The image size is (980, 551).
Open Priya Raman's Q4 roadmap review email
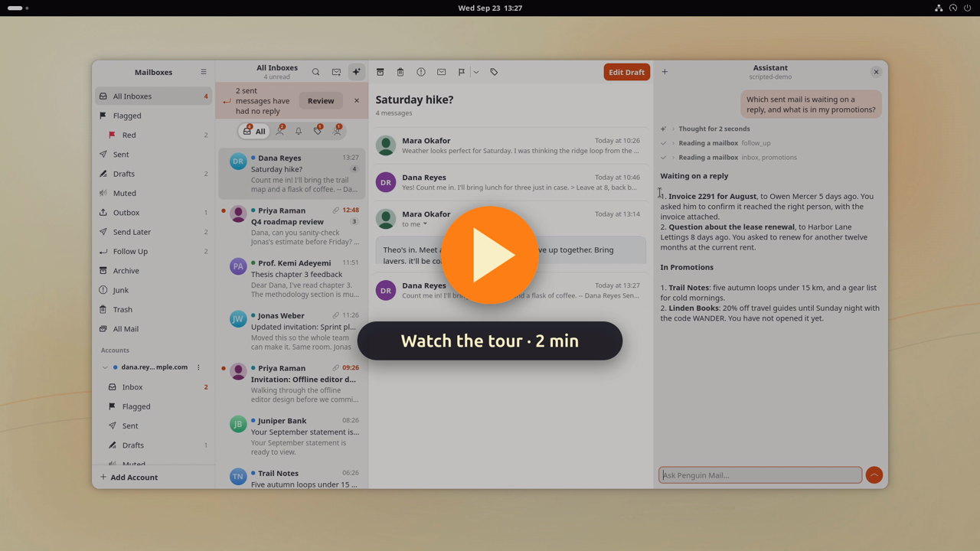coord(292,226)
